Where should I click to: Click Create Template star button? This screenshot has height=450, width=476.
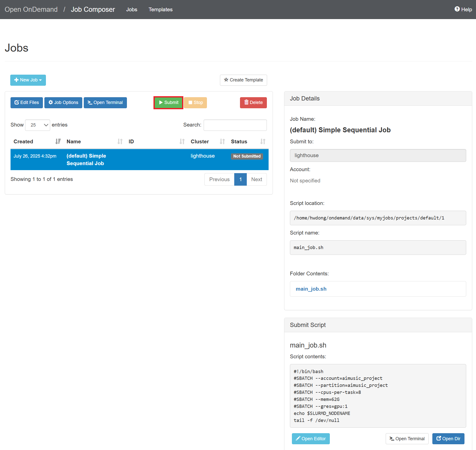[x=243, y=80]
